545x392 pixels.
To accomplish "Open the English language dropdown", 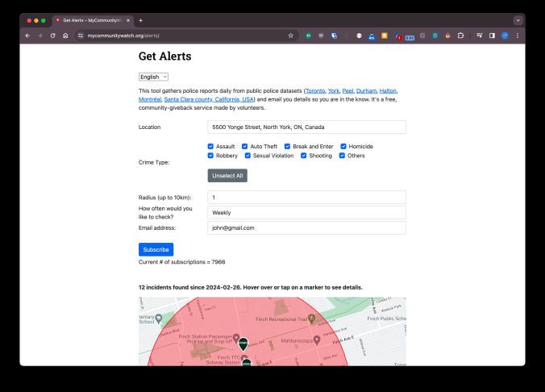I will coord(153,77).
